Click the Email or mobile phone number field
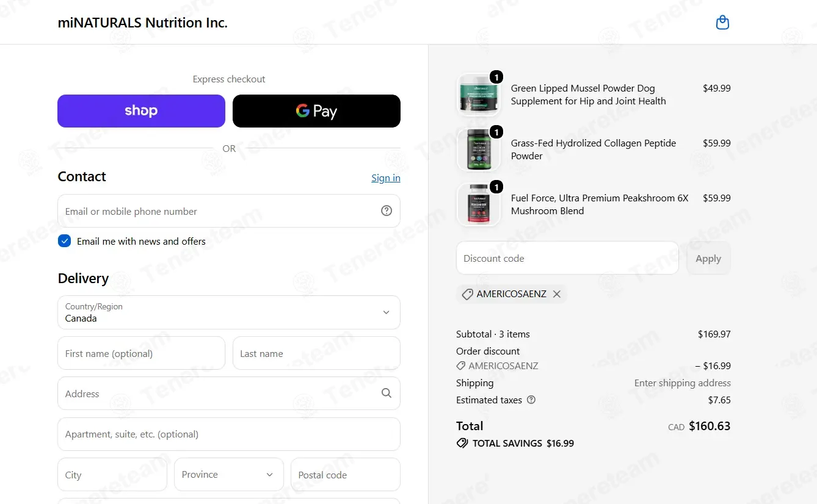This screenshot has width=817, height=504. coord(229,211)
